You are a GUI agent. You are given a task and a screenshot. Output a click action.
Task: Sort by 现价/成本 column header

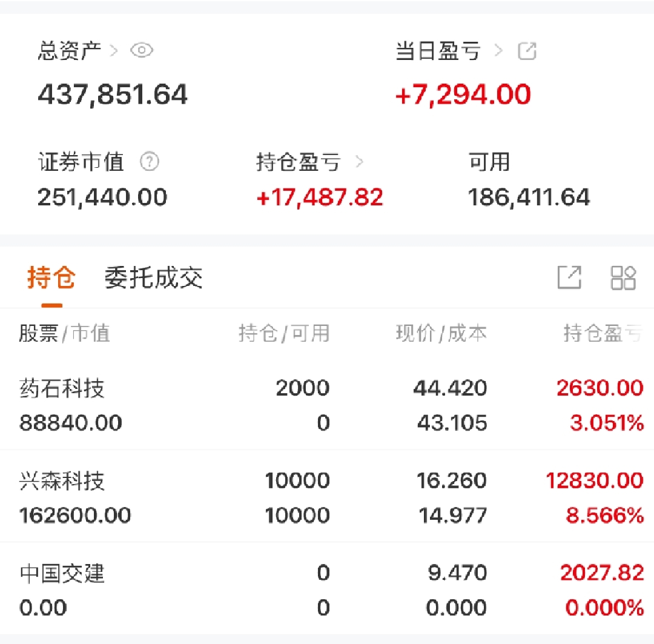pyautogui.click(x=441, y=333)
